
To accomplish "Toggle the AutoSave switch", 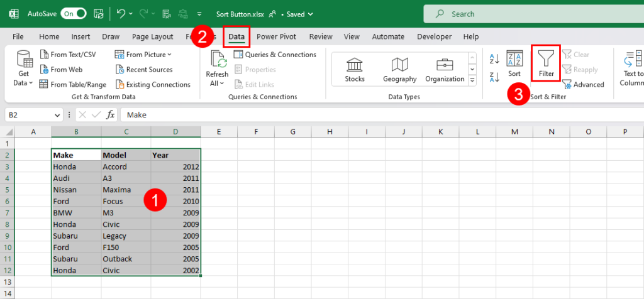I will tap(74, 14).
